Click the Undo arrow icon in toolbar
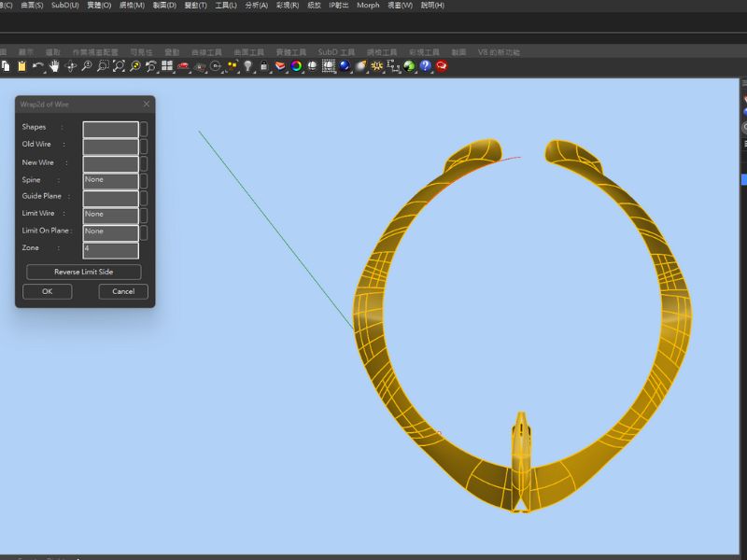This screenshot has height=560, width=747. [37, 66]
